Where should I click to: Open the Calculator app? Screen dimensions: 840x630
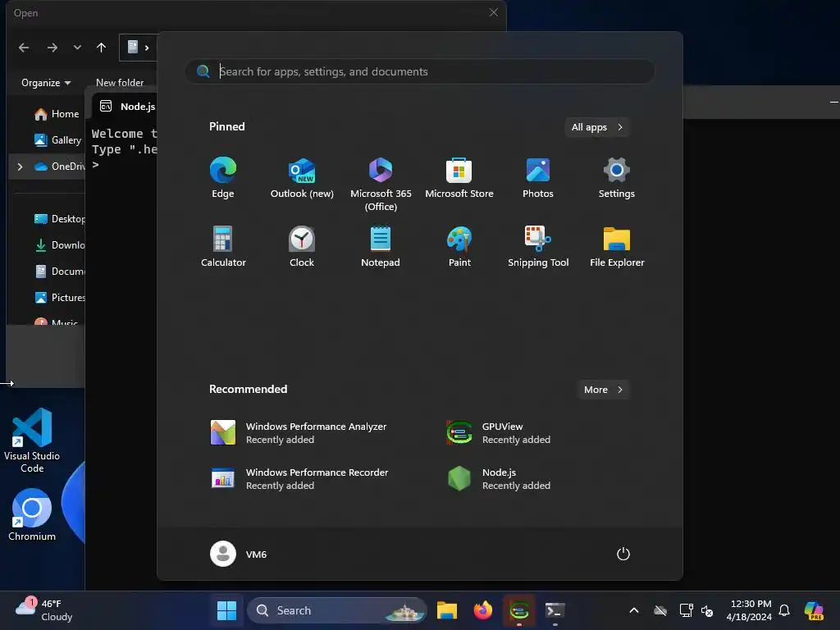click(x=223, y=247)
